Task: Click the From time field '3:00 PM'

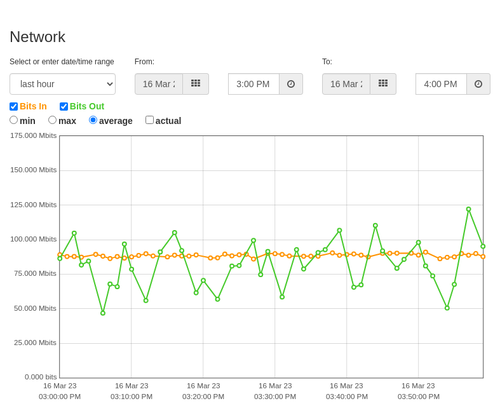Action: 254,84
